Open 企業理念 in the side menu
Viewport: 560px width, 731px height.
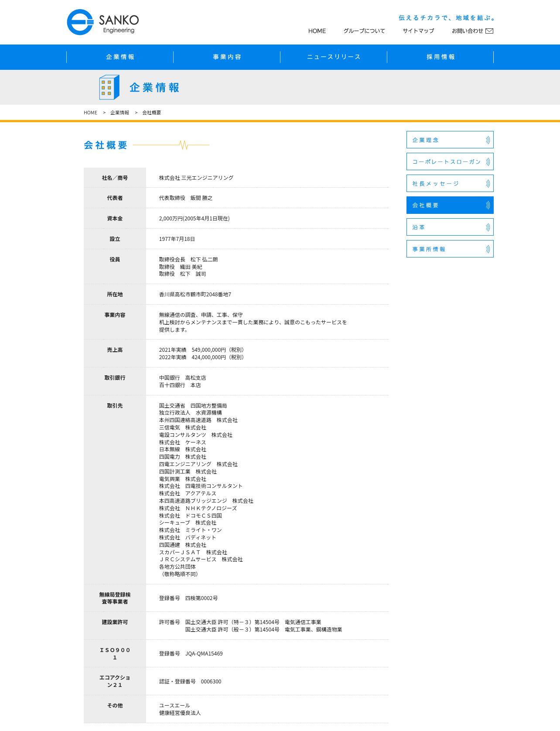coord(450,140)
